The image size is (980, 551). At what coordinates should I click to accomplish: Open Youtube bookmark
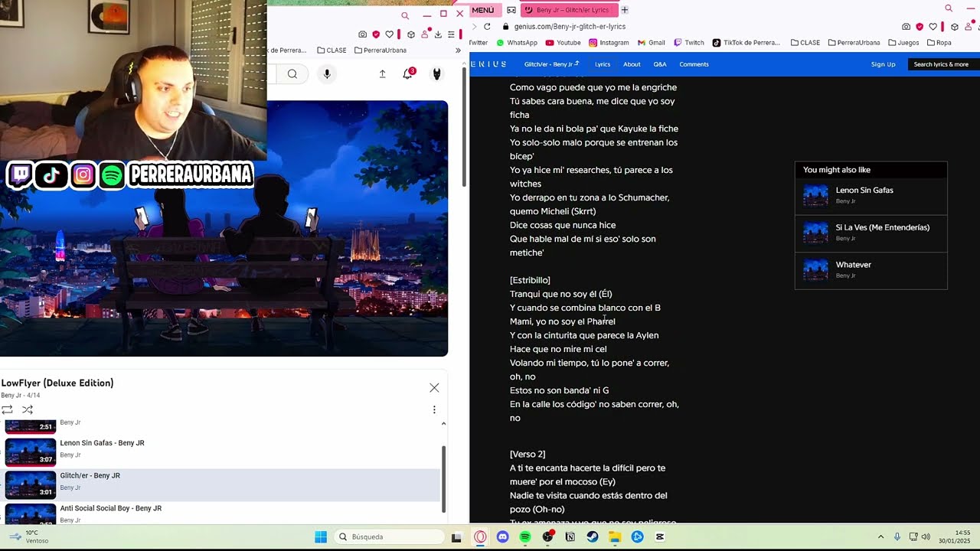(x=563, y=43)
